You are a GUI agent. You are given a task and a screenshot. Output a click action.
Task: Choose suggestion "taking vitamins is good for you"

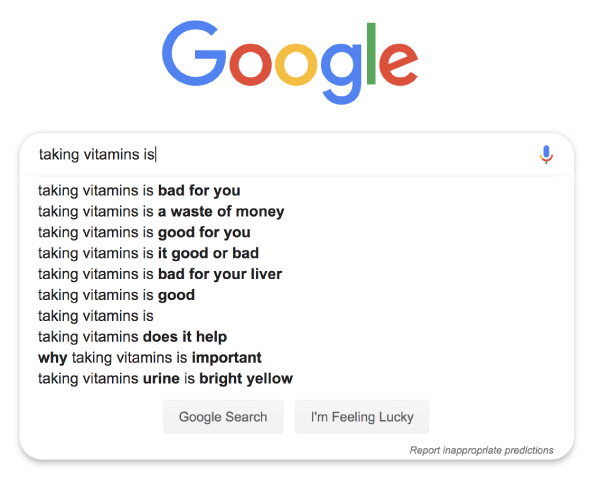[144, 232]
